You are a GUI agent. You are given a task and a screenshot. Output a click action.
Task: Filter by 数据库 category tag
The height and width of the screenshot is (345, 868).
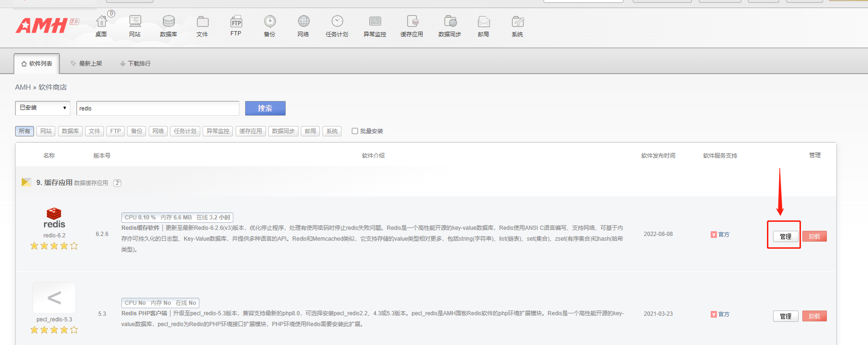[x=70, y=131]
